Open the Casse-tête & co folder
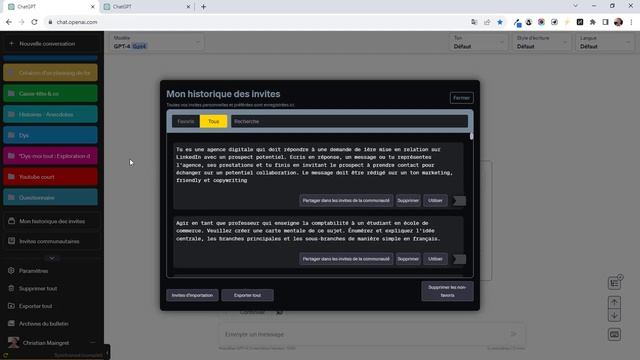 pos(50,93)
